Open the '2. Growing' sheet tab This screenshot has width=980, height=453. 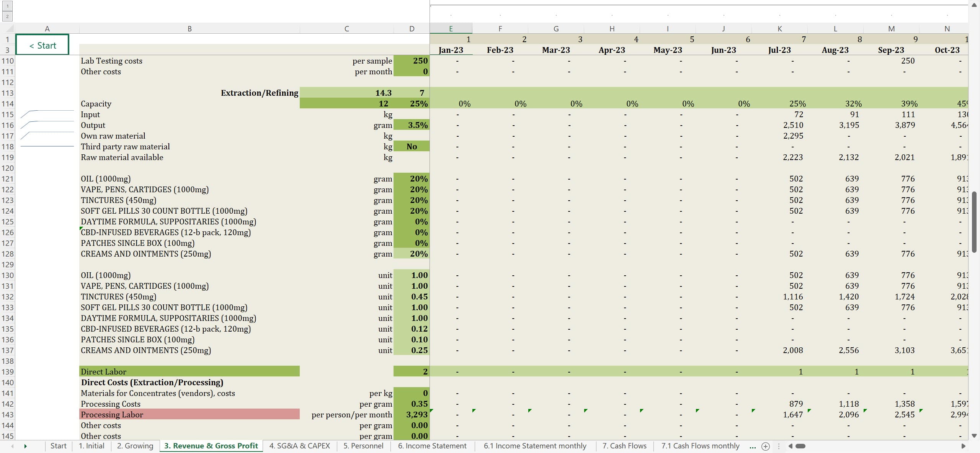click(x=135, y=446)
